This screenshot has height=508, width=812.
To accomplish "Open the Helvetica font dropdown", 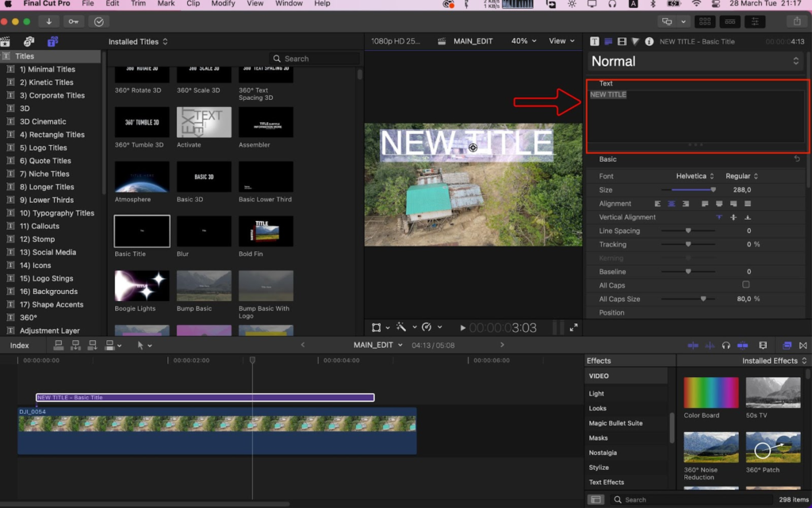I will 695,176.
